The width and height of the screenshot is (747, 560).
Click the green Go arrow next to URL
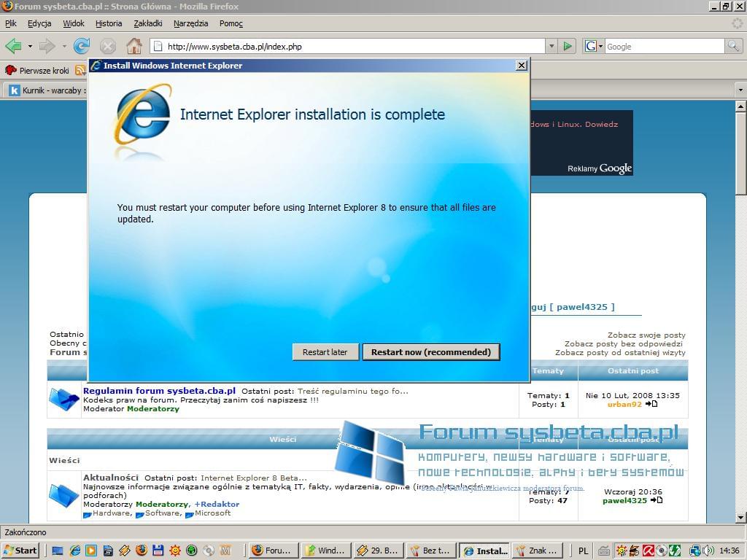point(567,46)
